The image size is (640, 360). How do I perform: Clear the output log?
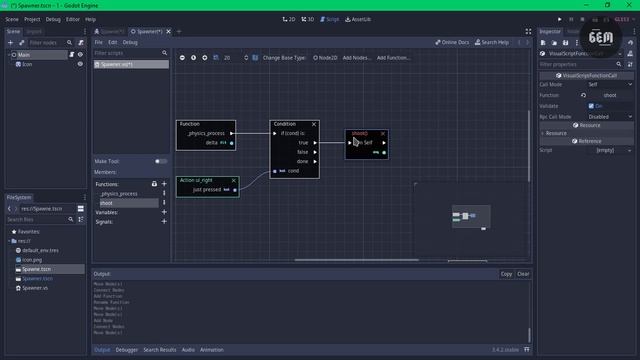523,274
